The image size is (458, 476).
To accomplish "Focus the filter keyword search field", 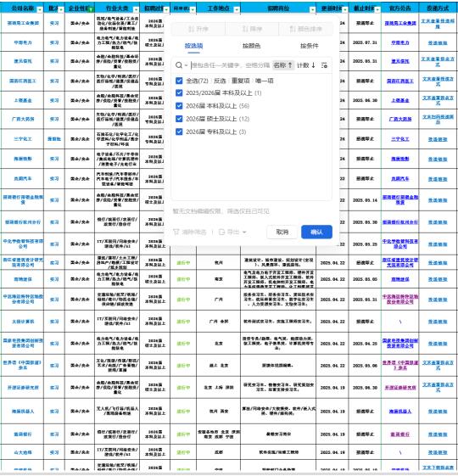I will [x=231, y=65].
